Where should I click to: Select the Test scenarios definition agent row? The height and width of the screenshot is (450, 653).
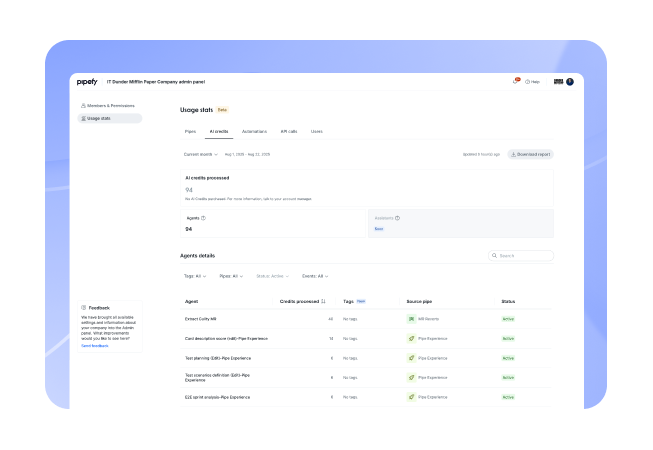point(366,378)
